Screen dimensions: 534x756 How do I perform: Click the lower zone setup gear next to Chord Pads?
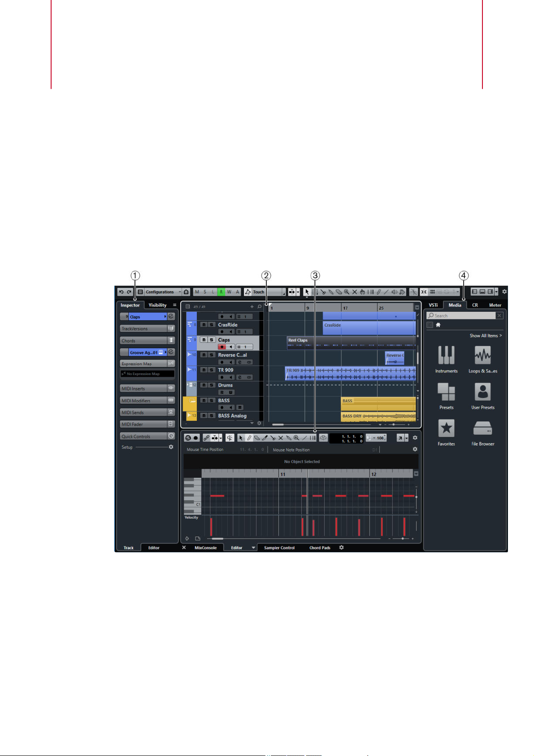click(x=341, y=548)
